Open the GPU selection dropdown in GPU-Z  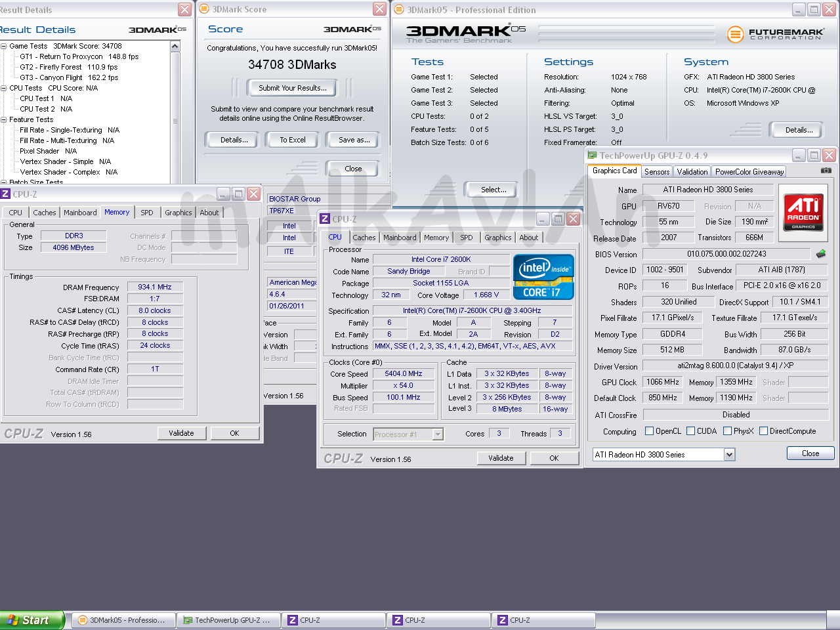[729, 454]
